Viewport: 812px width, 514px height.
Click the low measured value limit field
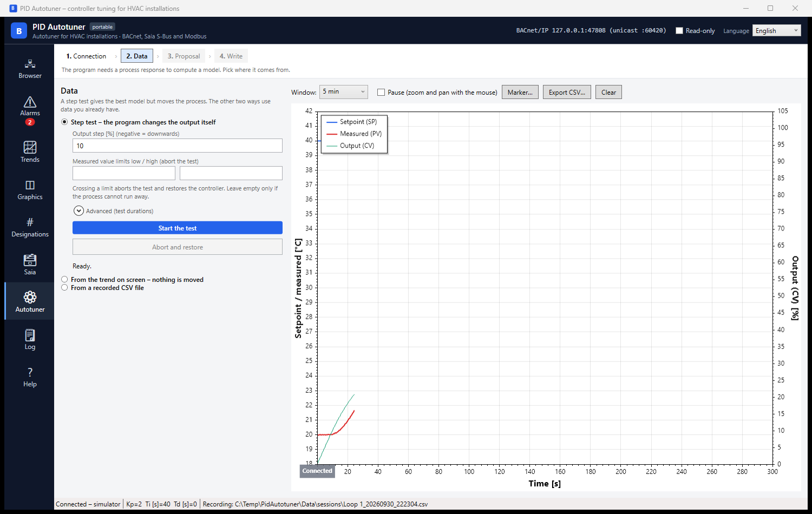(124, 173)
